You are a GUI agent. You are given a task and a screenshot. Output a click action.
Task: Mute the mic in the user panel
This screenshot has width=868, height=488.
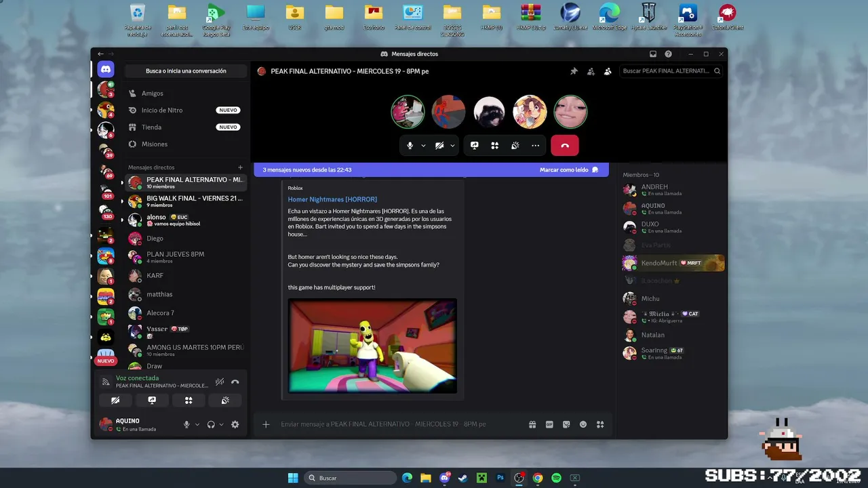(x=186, y=424)
